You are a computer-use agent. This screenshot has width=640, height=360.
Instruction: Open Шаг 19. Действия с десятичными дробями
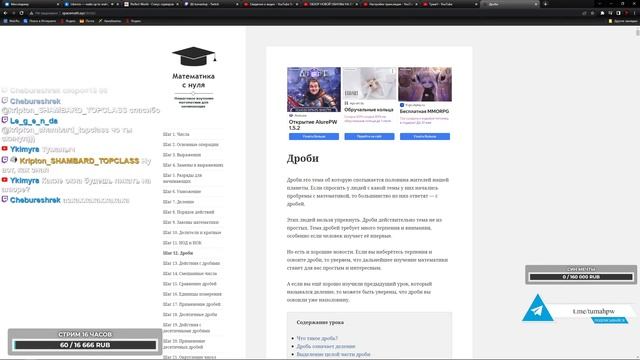coord(186,328)
